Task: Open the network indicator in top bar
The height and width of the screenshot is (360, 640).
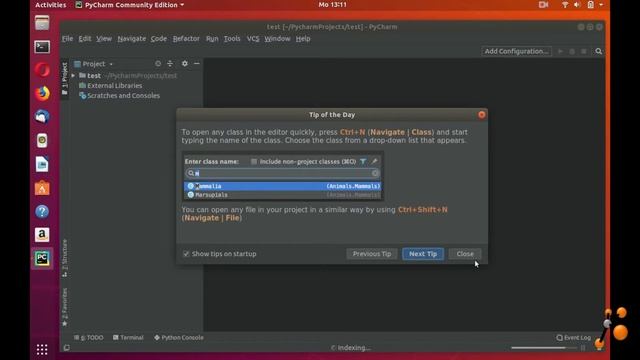Action: click(565, 5)
